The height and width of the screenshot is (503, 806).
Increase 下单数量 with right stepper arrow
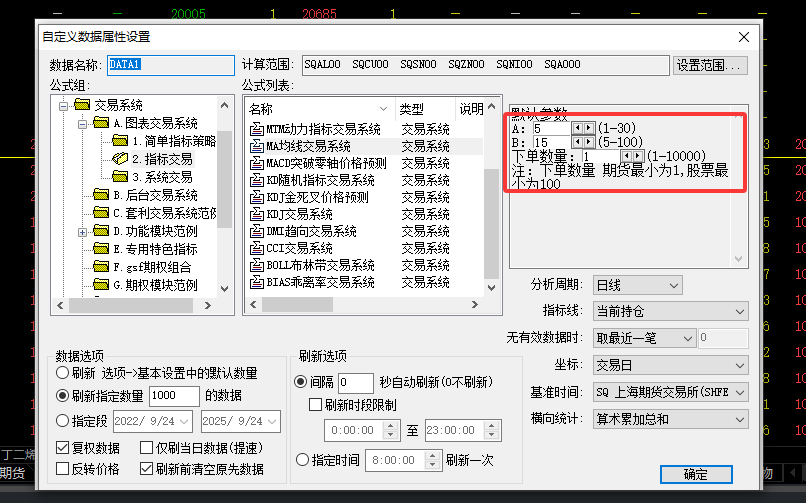pos(638,156)
